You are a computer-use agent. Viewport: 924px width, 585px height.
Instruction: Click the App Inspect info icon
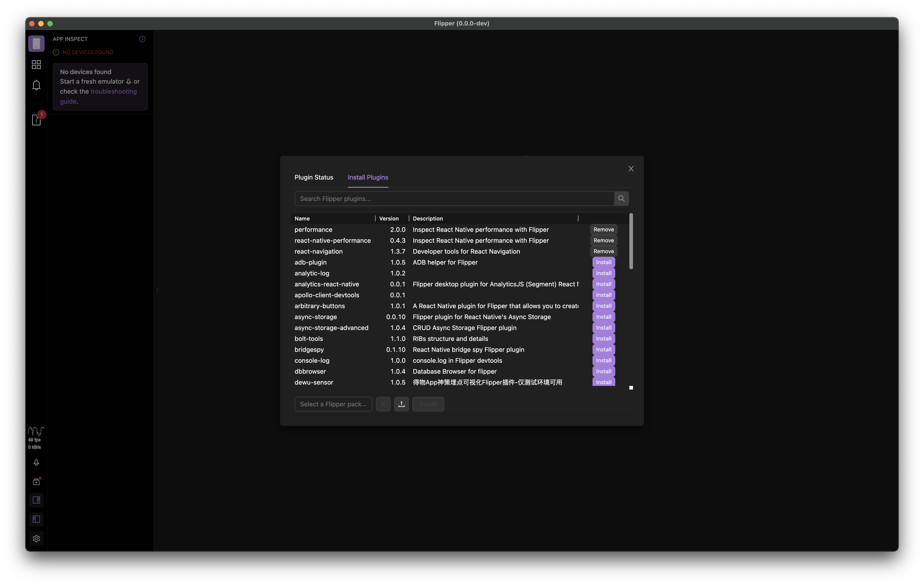pos(142,39)
